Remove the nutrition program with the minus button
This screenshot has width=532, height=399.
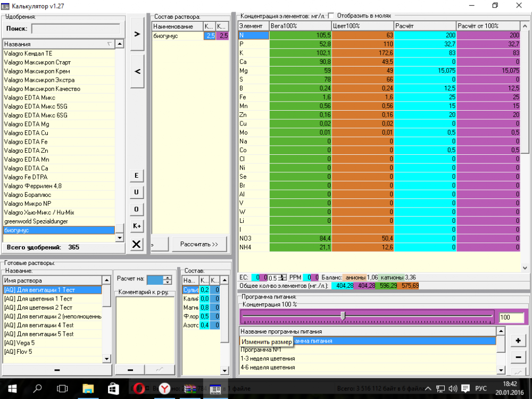[518, 357]
